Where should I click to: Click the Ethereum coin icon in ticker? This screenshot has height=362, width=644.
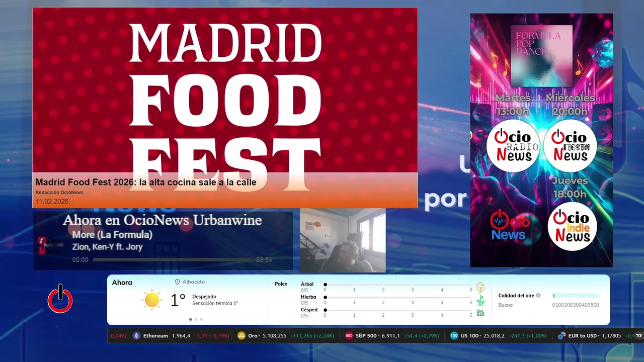point(136,336)
